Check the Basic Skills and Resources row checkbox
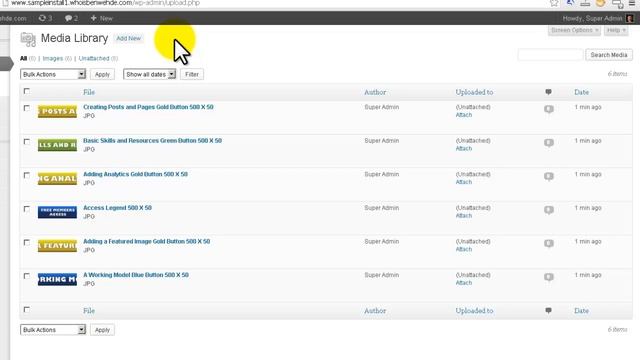Image resolution: width=640 pixels, height=360 pixels. (27, 142)
